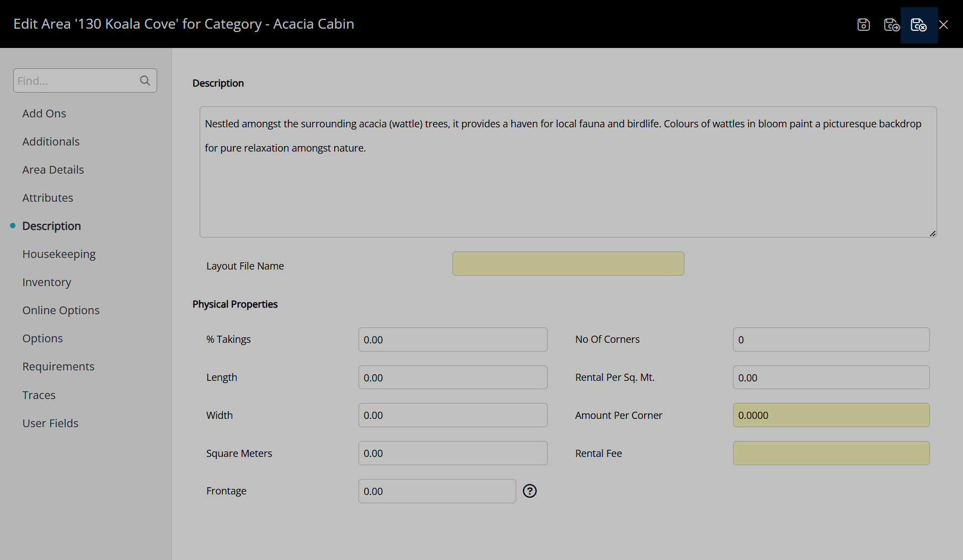Click the Width input field
Image resolution: width=963 pixels, height=560 pixels.
click(453, 415)
